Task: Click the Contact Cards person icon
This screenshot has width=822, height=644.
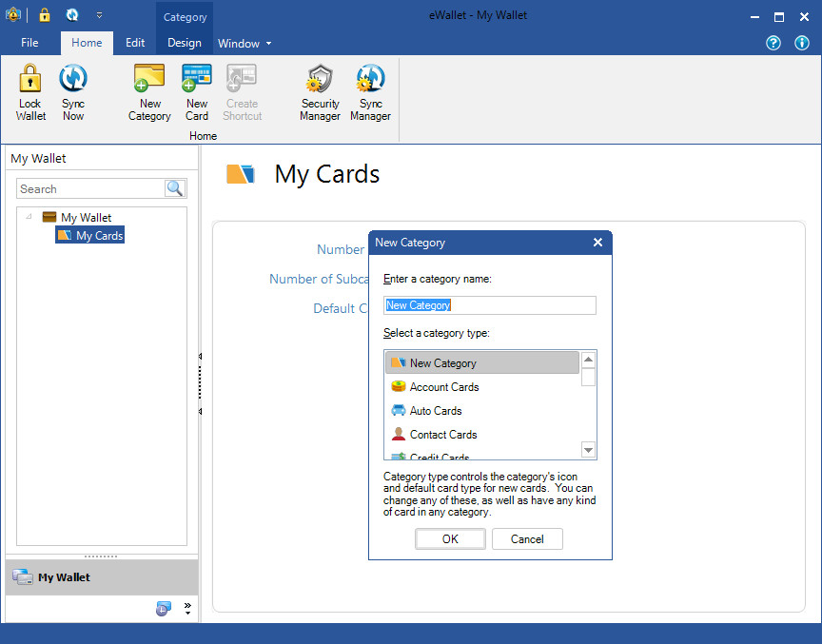Action: coord(399,434)
